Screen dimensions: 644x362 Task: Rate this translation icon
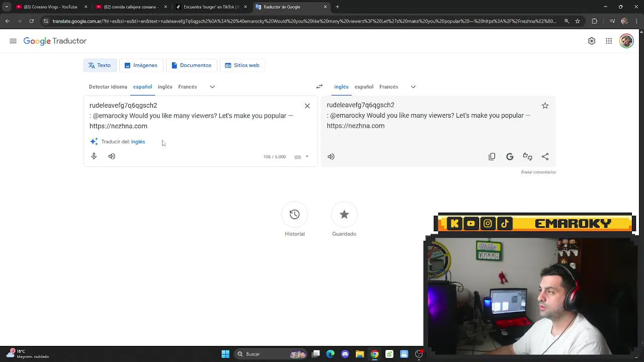(527, 156)
